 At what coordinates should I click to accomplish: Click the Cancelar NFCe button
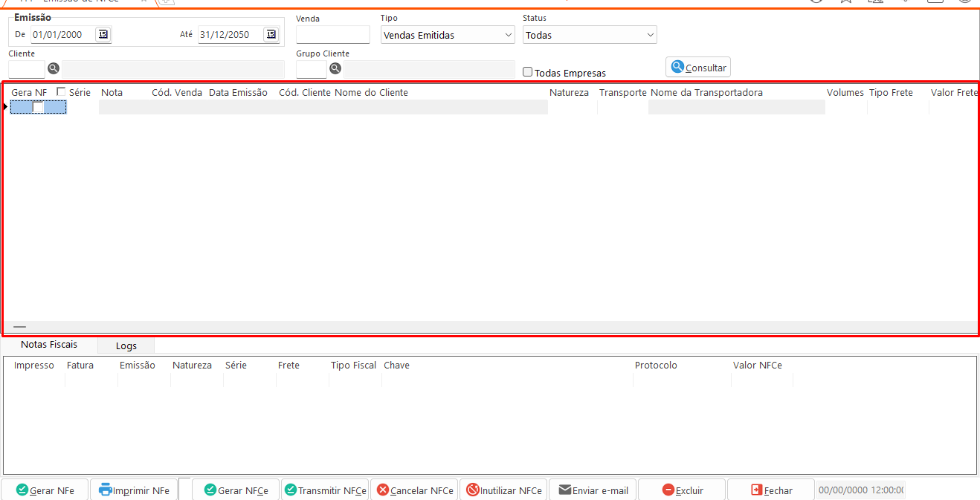pyautogui.click(x=414, y=490)
